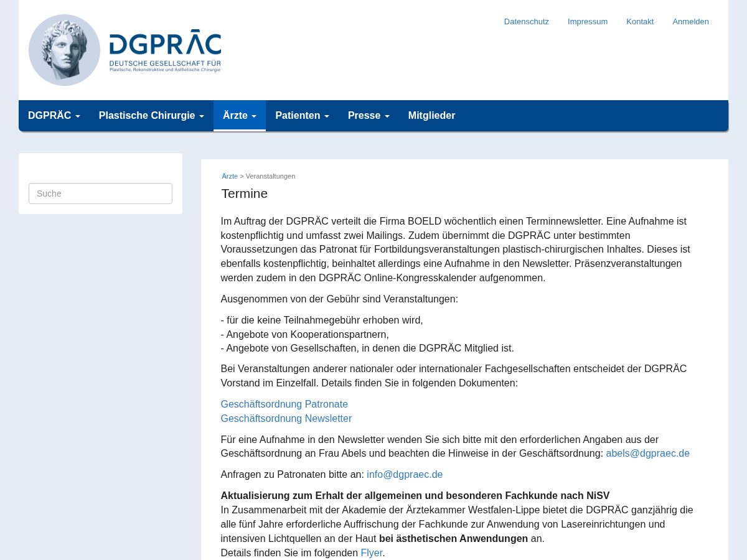Click the abels@dgpraec.de email link
Viewport: 747px width, 560px height.
[648, 454]
